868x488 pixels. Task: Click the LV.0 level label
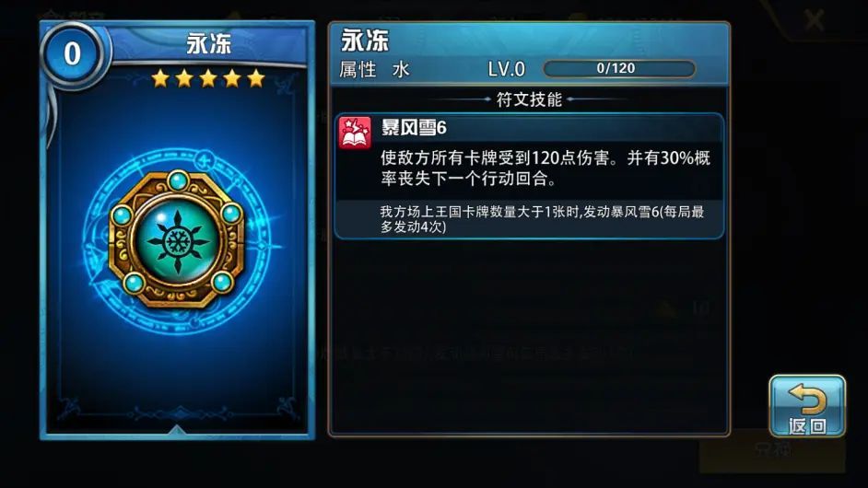(x=506, y=69)
